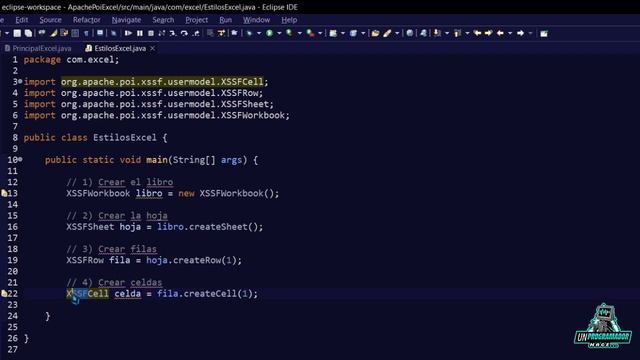The height and width of the screenshot is (360, 640).
Task: Open the Window menu
Action: point(256,20)
